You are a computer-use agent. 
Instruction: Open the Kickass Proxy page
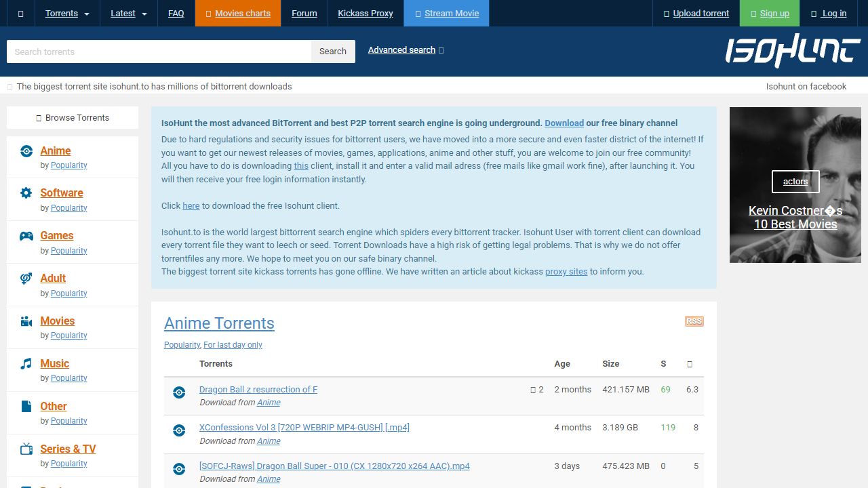coord(366,14)
